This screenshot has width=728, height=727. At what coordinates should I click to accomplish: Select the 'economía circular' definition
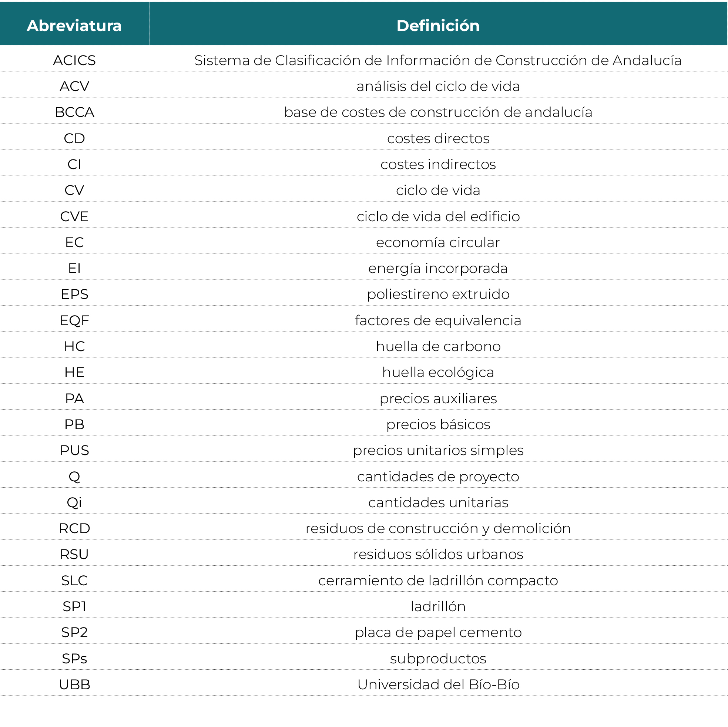coord(438,242)
